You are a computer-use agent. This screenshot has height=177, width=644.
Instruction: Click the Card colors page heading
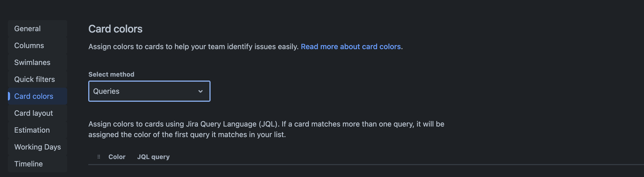pyautogui.click(x=115, y=29)
